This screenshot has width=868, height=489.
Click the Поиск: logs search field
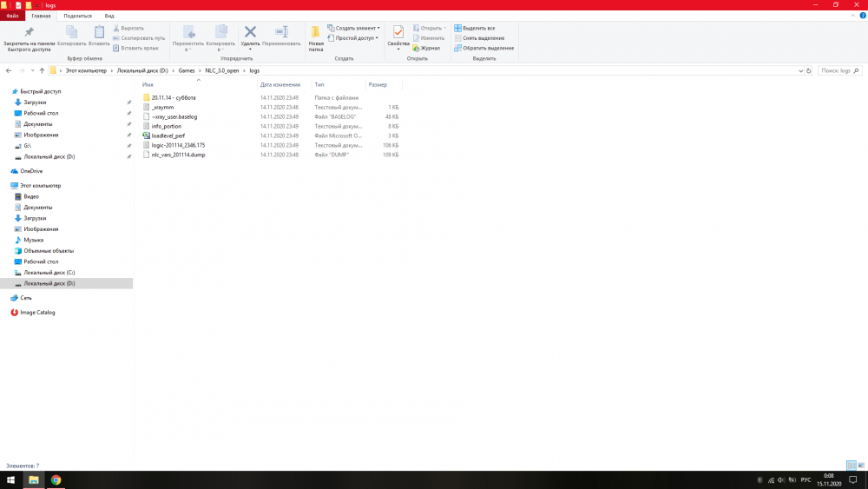pos(839,71)
